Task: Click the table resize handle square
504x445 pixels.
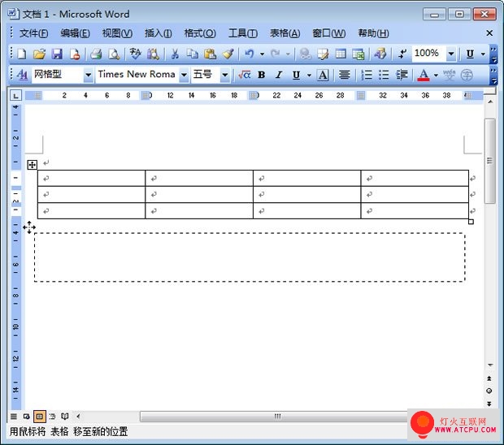Action: pyautogui.click(x=471, y=222)
